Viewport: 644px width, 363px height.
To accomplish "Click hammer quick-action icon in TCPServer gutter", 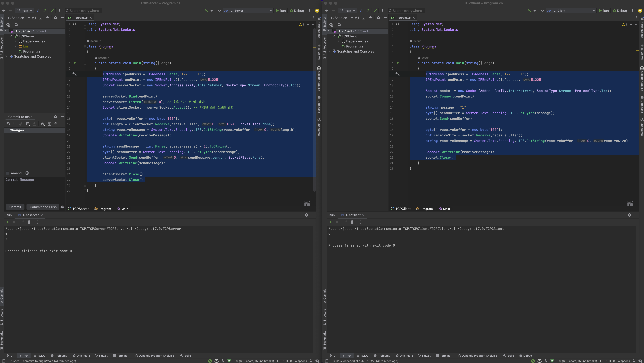I will [x=74, y=74].
